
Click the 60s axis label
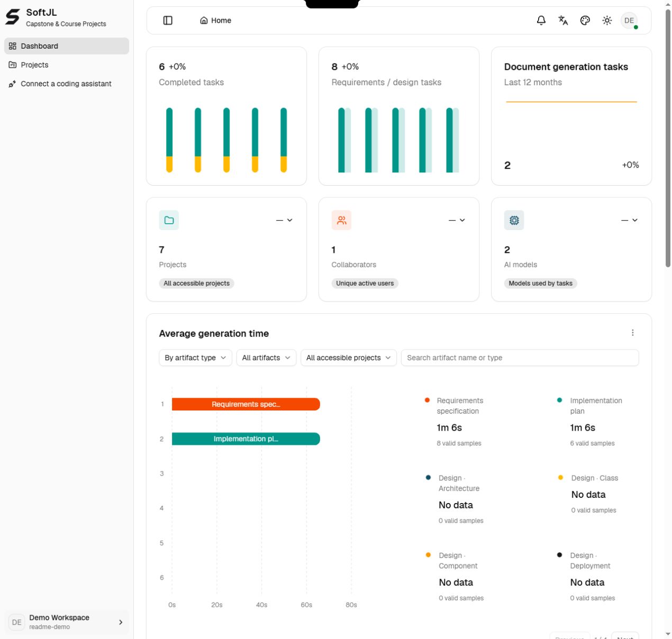(306, 605)
